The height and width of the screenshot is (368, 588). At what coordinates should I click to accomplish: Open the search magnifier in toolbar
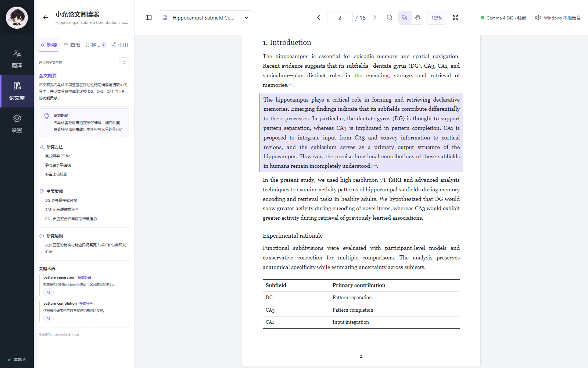pyautogui.click(x=390, y=18)
